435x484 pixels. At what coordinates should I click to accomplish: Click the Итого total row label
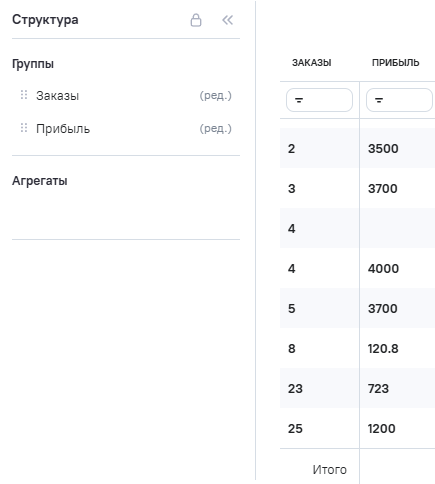[x=329, y=469]
